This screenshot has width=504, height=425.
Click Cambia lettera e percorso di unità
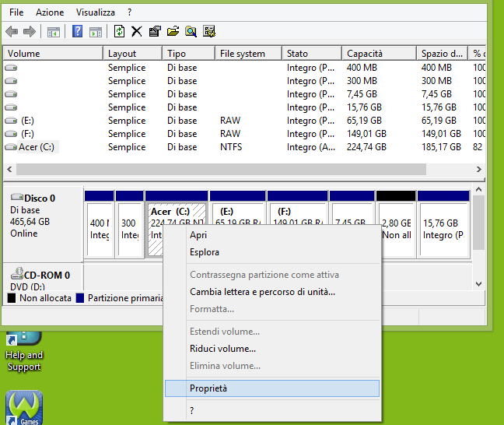coord(262,292)
